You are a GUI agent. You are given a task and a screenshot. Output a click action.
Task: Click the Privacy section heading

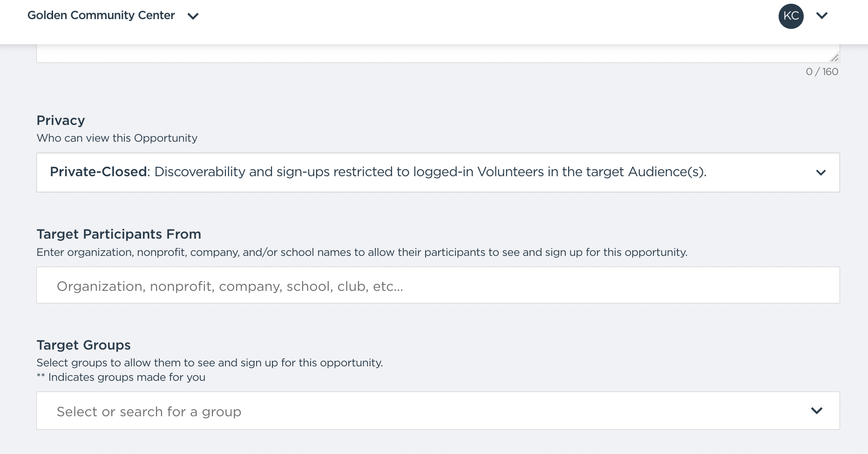coord(61,120)
